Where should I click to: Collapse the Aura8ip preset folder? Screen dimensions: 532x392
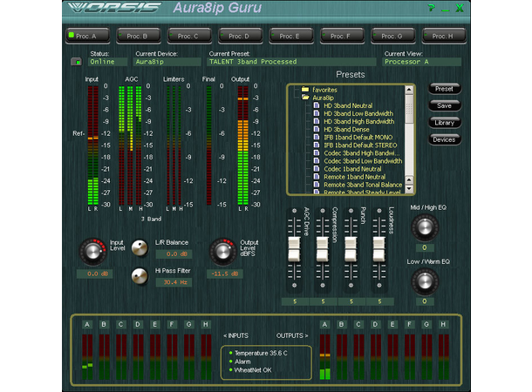pyautogui.click(x=317, y=98)
